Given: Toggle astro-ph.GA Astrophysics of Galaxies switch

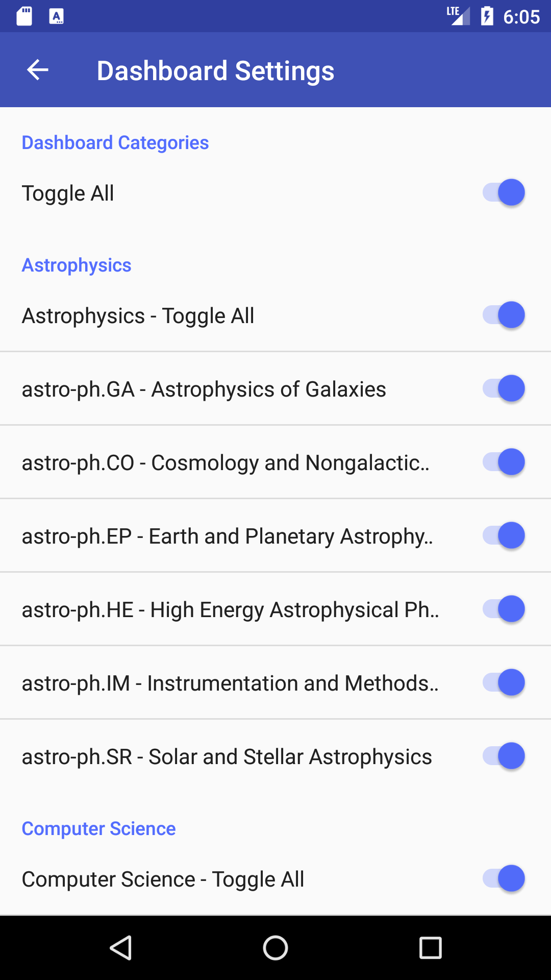Looking at the screenshot, I should tap(504, 388).
